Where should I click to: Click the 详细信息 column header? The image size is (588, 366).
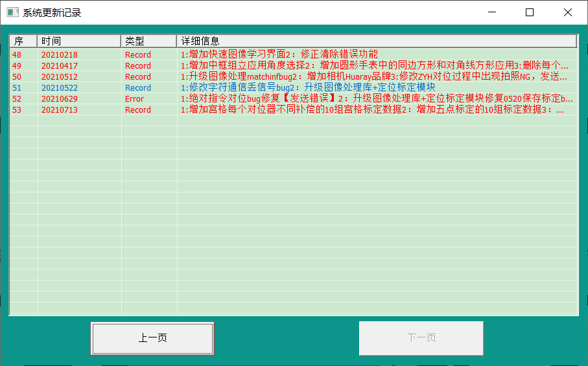(x=376, y=41)
